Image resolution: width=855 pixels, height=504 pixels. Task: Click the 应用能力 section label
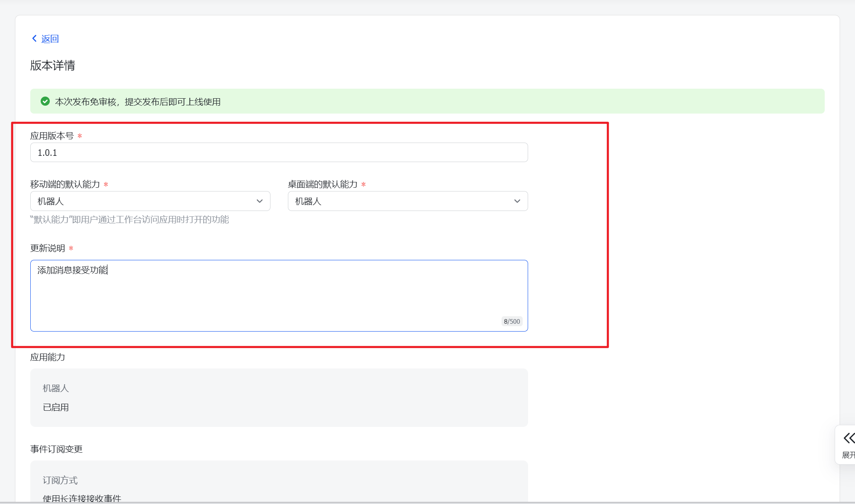click(x=48, y=357)
